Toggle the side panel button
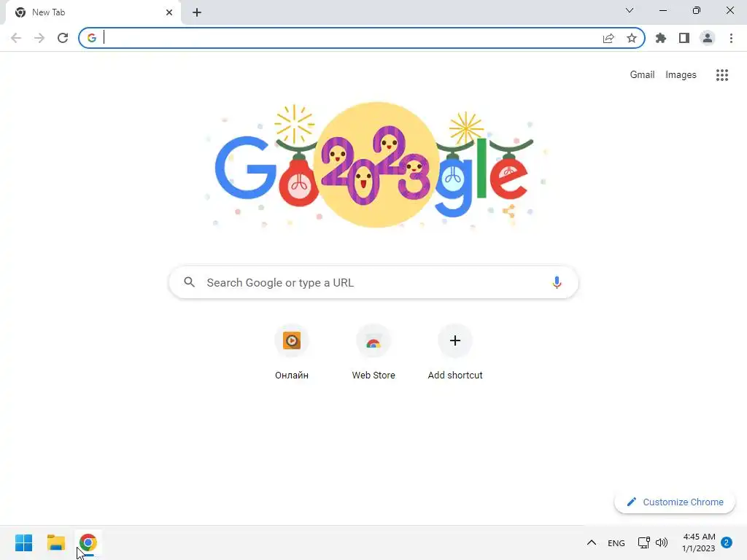The width and height of the screenshot is (747, 560). click(x=684, y=38)
